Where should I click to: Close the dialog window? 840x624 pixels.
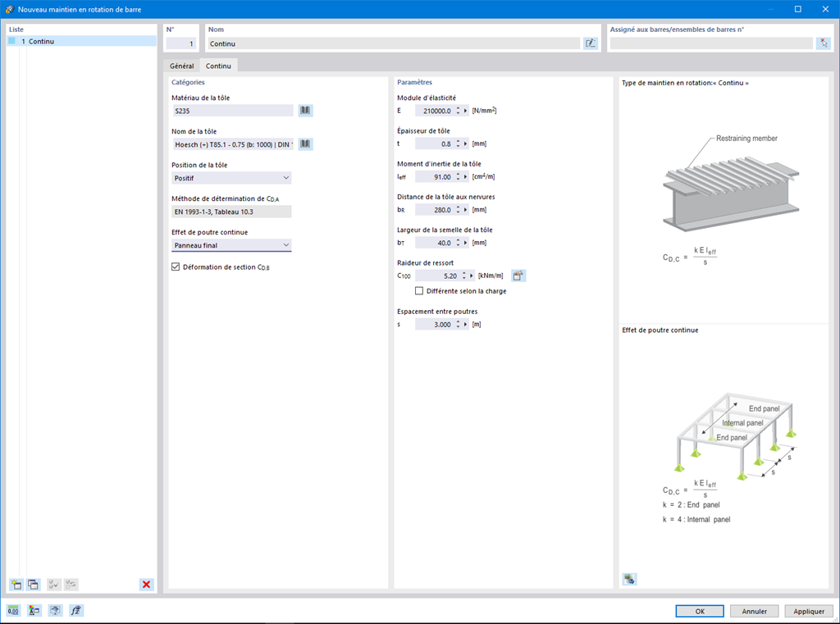825,9
